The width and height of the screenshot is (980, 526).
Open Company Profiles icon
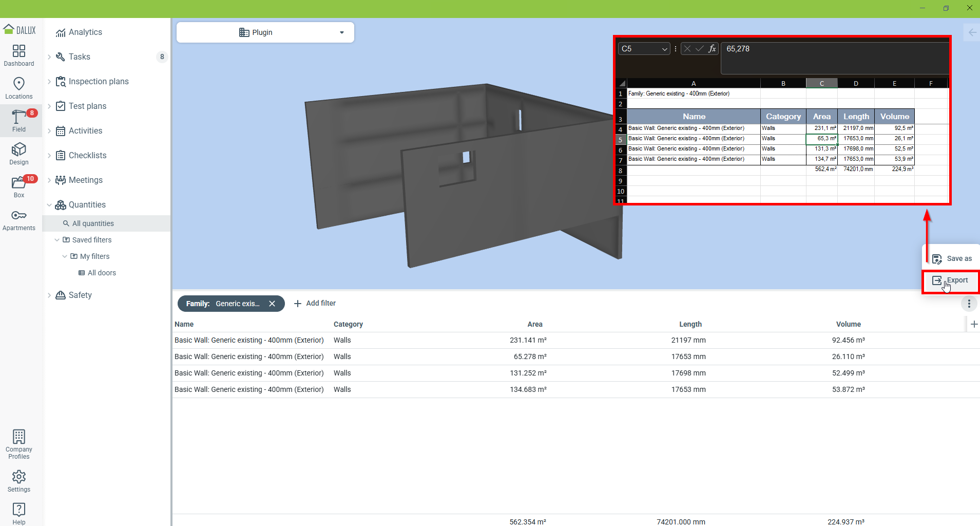[19, 444]
